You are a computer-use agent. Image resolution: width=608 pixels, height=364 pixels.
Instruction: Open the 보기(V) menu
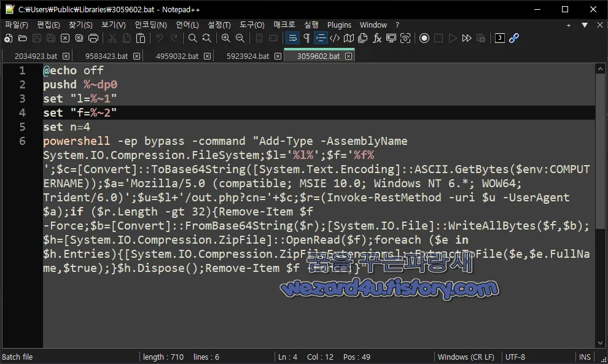click(x=113, y=25)
